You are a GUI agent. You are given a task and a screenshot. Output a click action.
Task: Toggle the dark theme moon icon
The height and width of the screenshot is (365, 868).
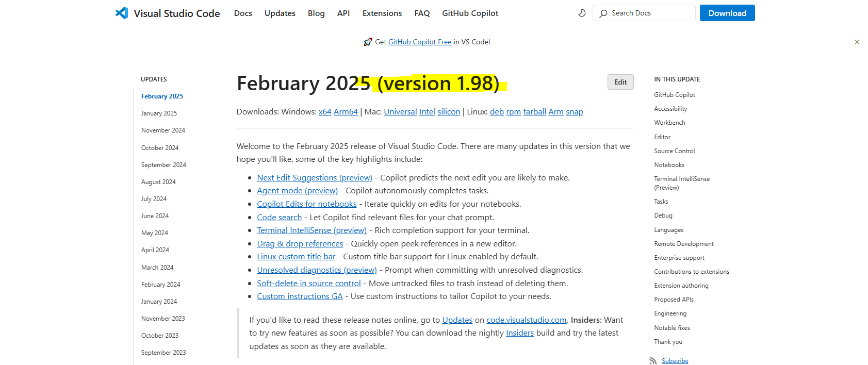tap(582, 13)
